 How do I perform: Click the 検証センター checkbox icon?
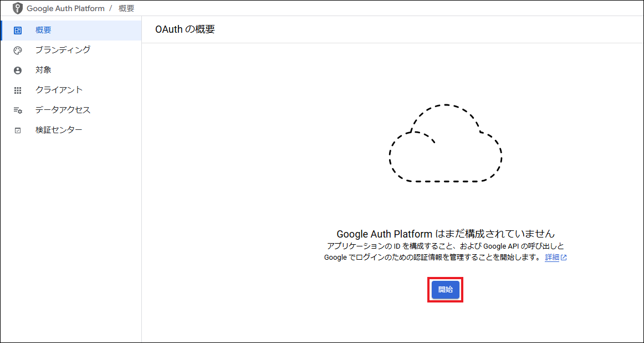pos(18,130)
